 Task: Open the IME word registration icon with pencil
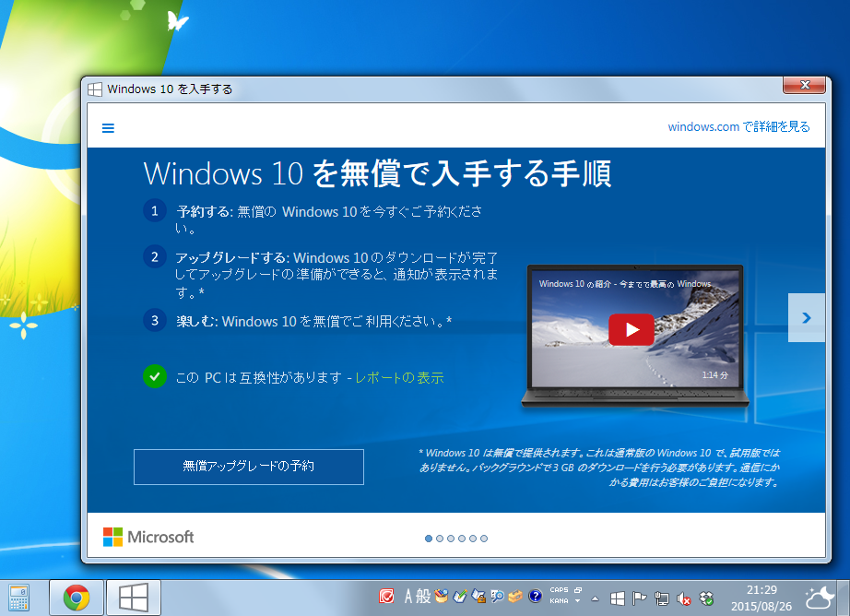(460, 597)
